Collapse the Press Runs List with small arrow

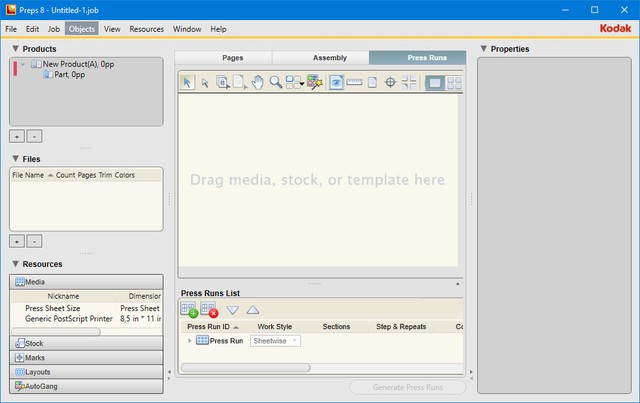[x=458, y=284]
